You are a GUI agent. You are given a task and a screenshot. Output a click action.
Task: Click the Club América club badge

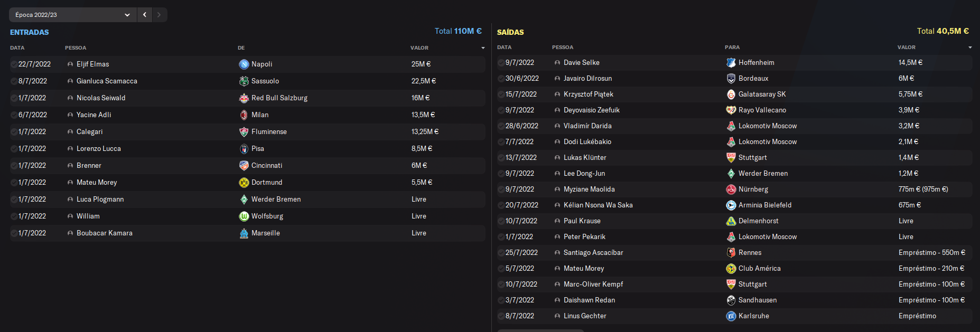coord(731,269)
